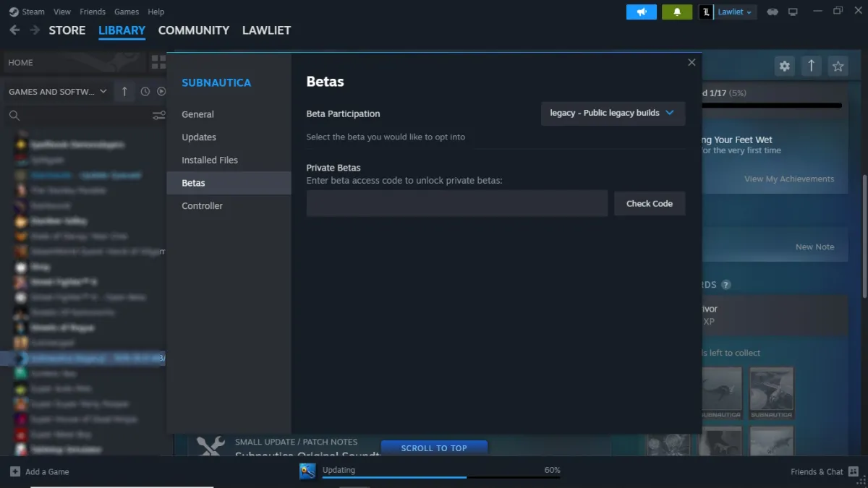
Task: Open the Steam menu
Action: pyautogui.click(x=33, y=12)
